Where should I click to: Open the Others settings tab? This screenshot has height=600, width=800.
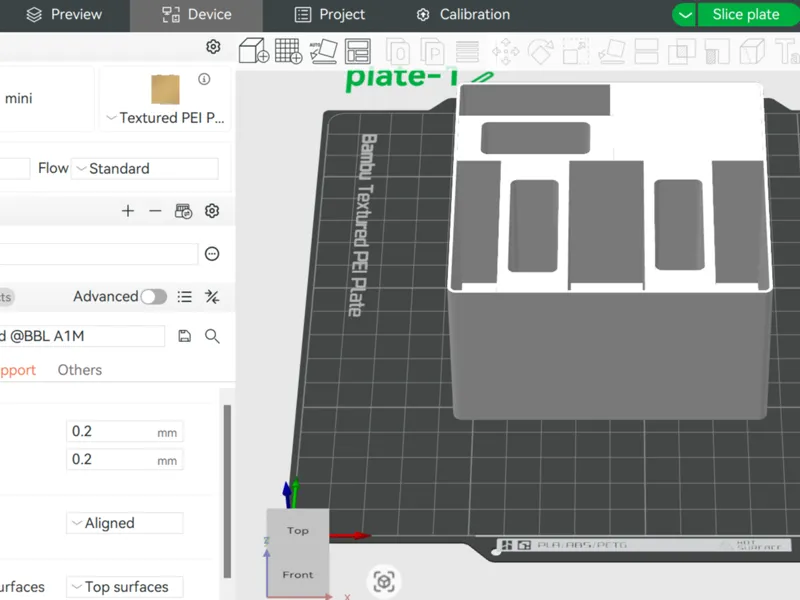[80, 370]
